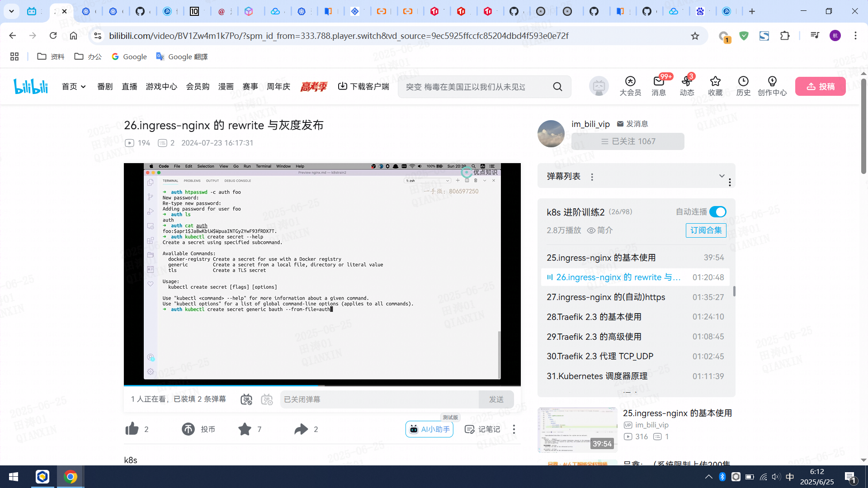
Task: Click the 订阅合集 button
Action: [x=706, y=230]
